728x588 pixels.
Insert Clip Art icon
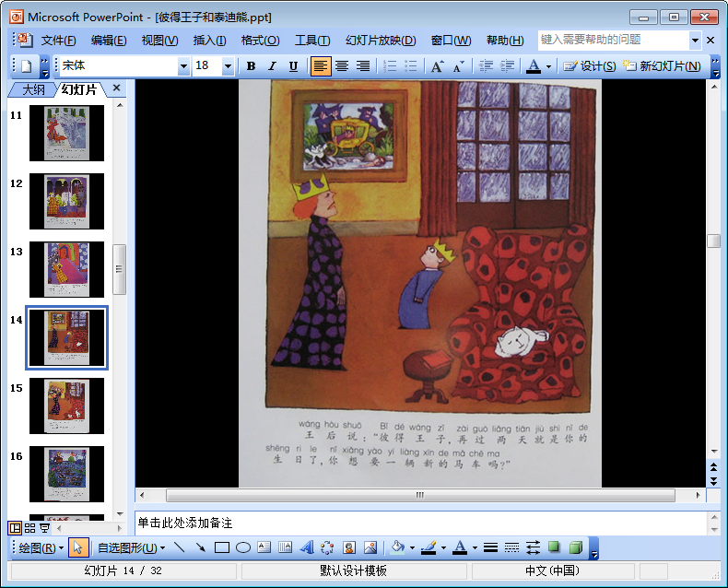349,548
